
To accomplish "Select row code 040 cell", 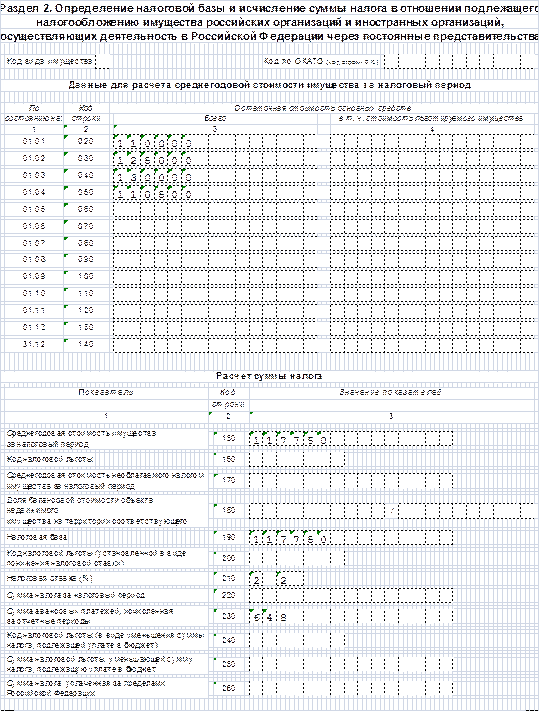I will [86, 175].
